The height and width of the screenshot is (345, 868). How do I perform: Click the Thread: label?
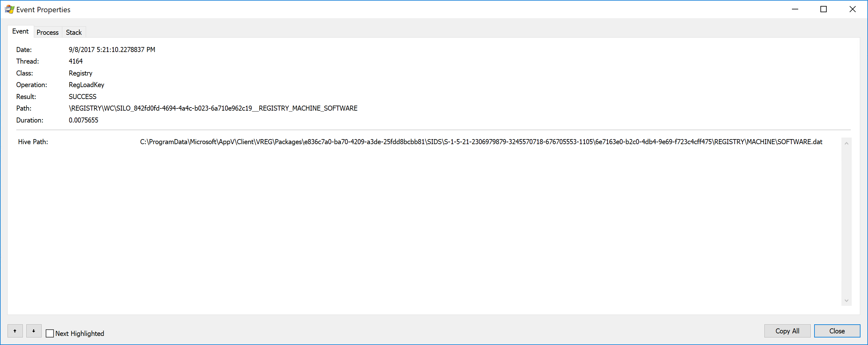click(x=28, y=61)
